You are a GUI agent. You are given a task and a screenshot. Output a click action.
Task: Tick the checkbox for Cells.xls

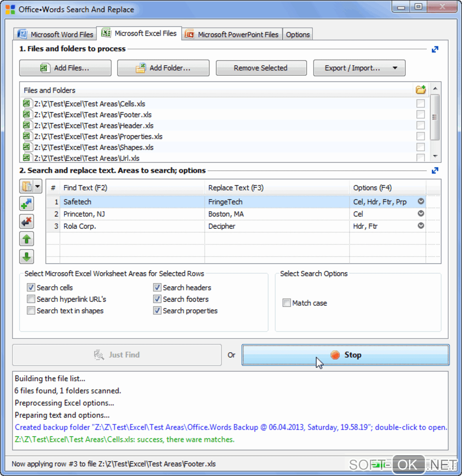(420, 104)
